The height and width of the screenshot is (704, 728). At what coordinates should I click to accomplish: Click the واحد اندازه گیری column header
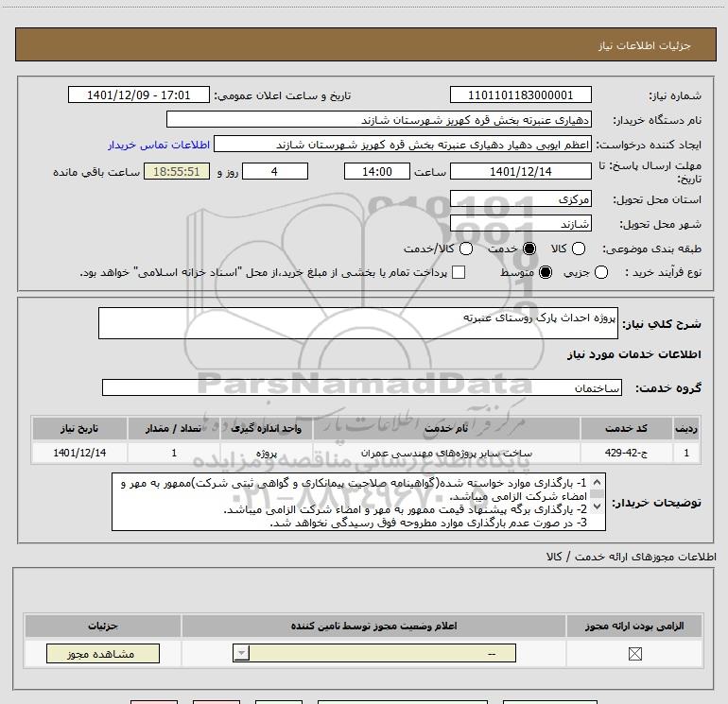[267, 428]
